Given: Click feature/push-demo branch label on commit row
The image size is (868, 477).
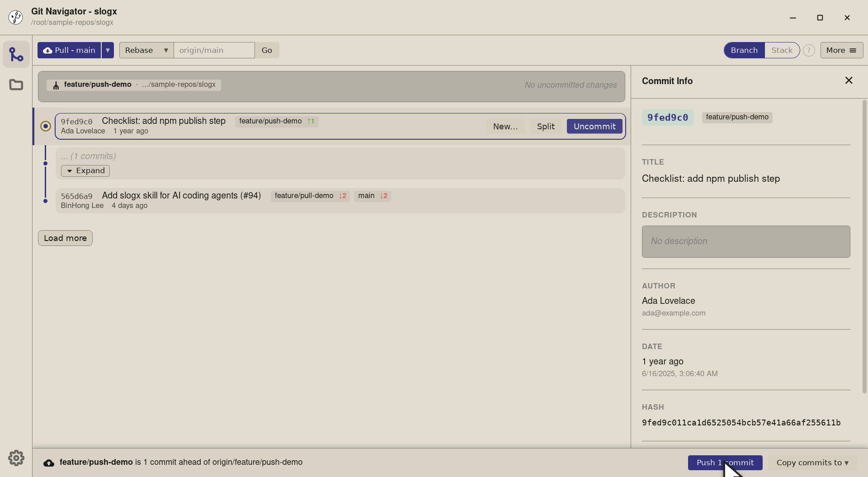Looking at the screenshot, I should point(277,121).
